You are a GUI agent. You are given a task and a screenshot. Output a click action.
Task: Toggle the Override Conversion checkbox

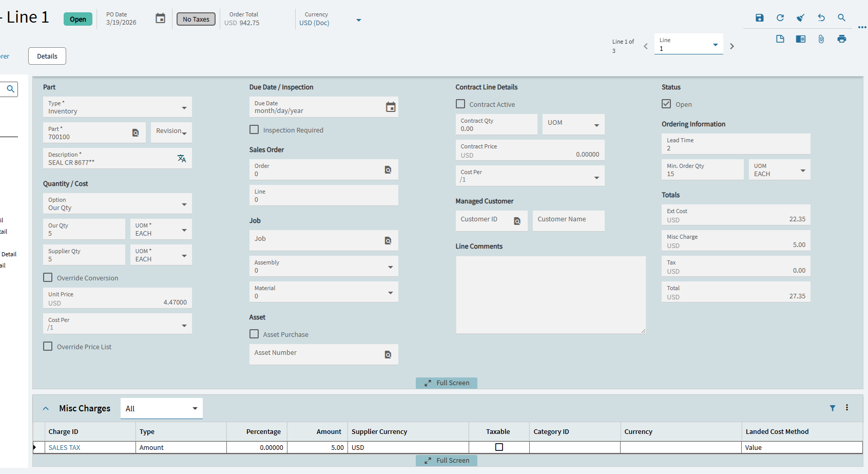48,277
